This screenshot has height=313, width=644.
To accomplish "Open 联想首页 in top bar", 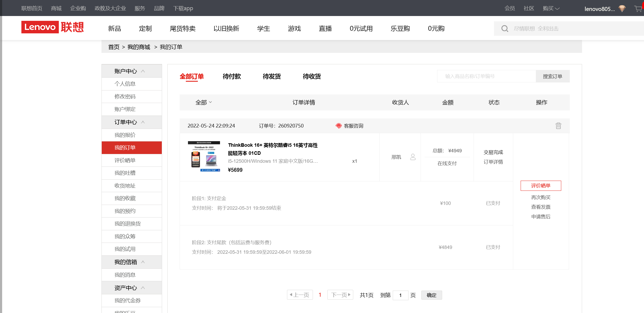I will (x=32, y=8).
